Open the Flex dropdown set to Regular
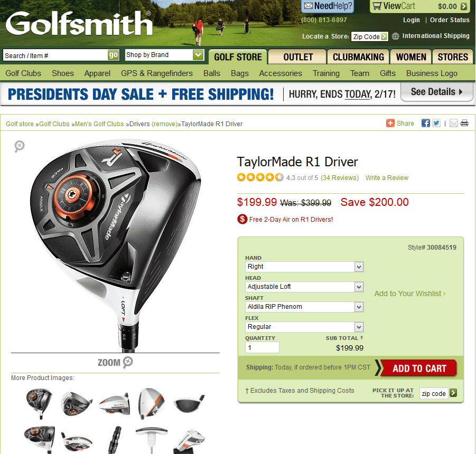Image resolution: width=476 pixels, height=454 pixels. [x=304, y=327]
